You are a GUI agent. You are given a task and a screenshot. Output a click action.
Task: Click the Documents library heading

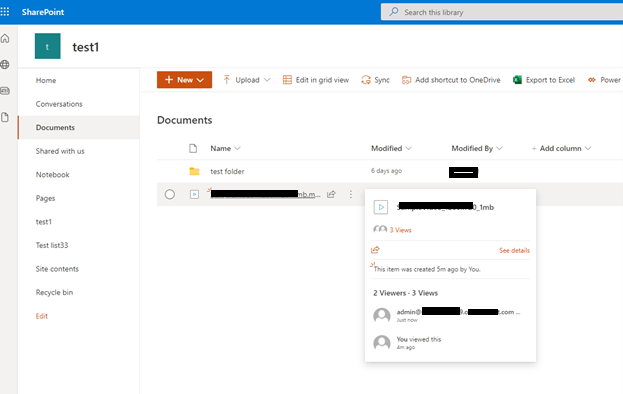pyautogui.click(x=184, y=120)
